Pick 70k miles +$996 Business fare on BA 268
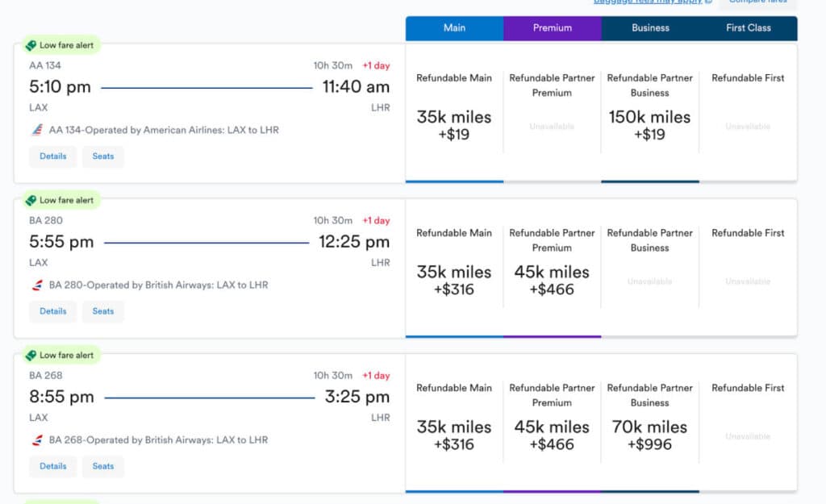Viewport: 826px width, 504px height. pyautogui.click(x=649, y=435)
